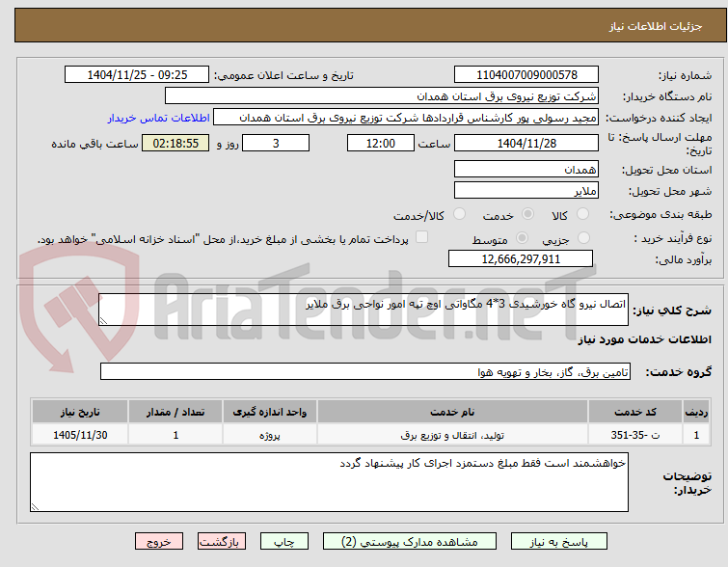Viewport: 728px width, 567px height.
Task: Click the days remaining field showing 3
Action: 276,143
